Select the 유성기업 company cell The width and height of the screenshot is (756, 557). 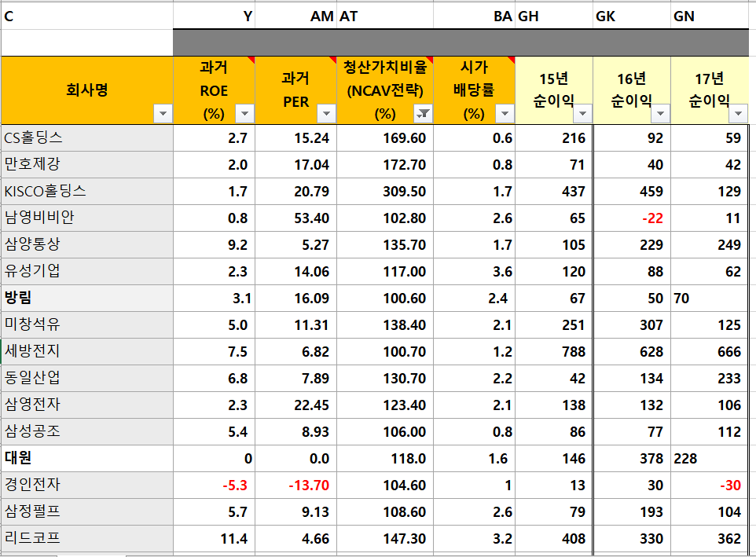click(87, 271)
